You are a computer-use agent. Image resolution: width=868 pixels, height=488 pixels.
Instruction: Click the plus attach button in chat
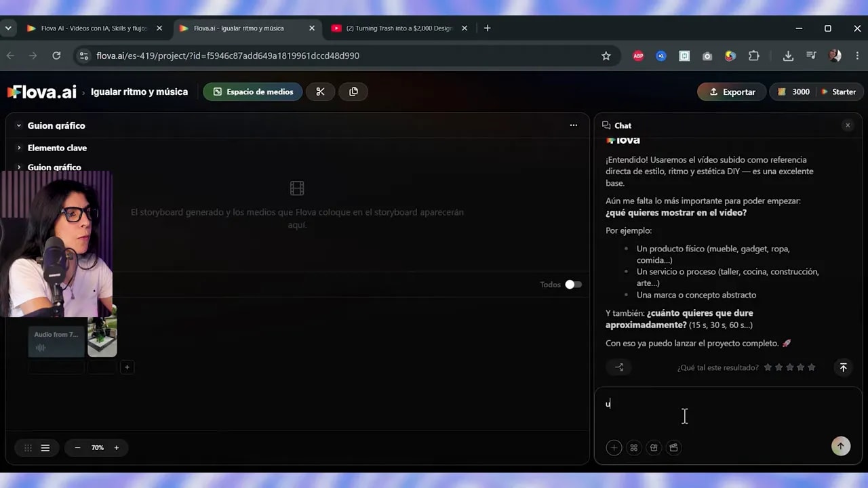(x=614, y=447)
